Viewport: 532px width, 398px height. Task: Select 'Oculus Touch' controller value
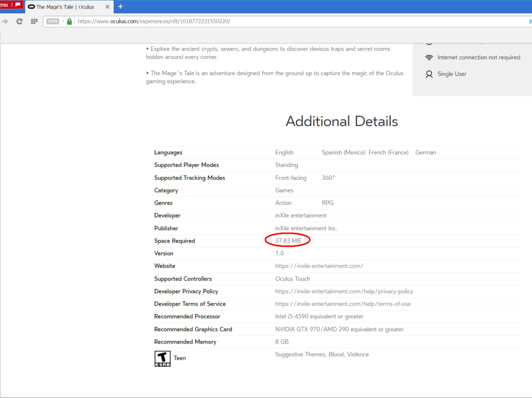coord(292,279)
